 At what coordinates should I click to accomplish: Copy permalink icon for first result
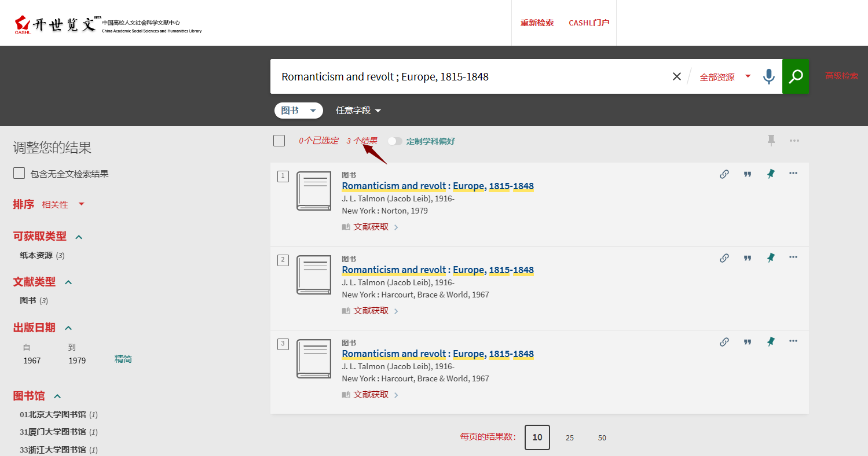(x=724, y=174)
